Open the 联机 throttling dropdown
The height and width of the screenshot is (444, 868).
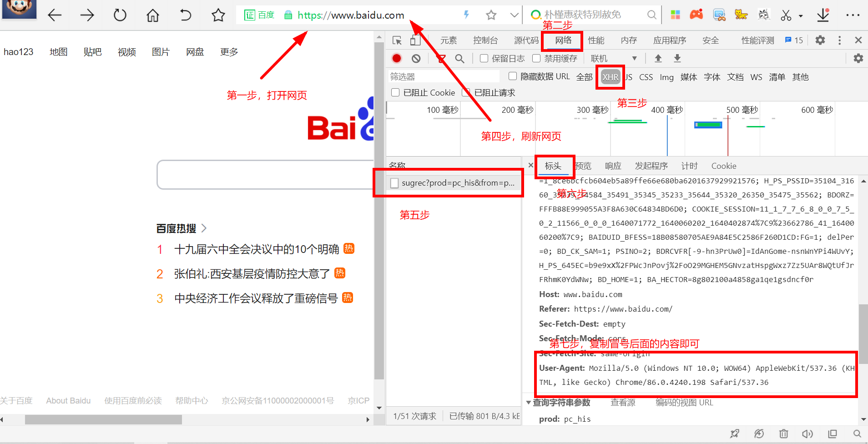(x=614, y=58)
